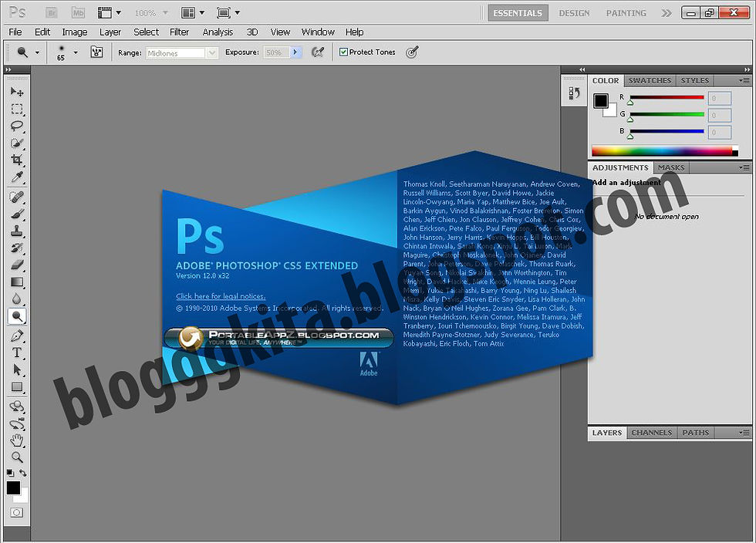Select the Dodge tool in toolbox

tap(17, 317)
